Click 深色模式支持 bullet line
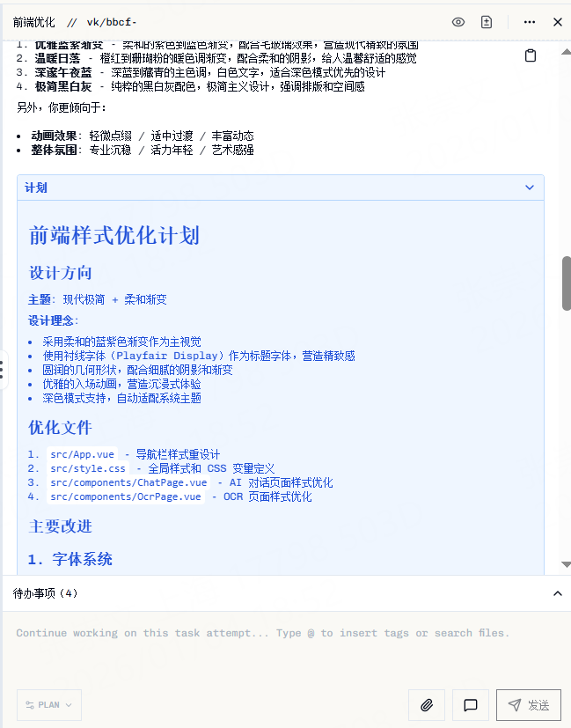The width and height of the screenshot is (571, 728). coord(122,399)
